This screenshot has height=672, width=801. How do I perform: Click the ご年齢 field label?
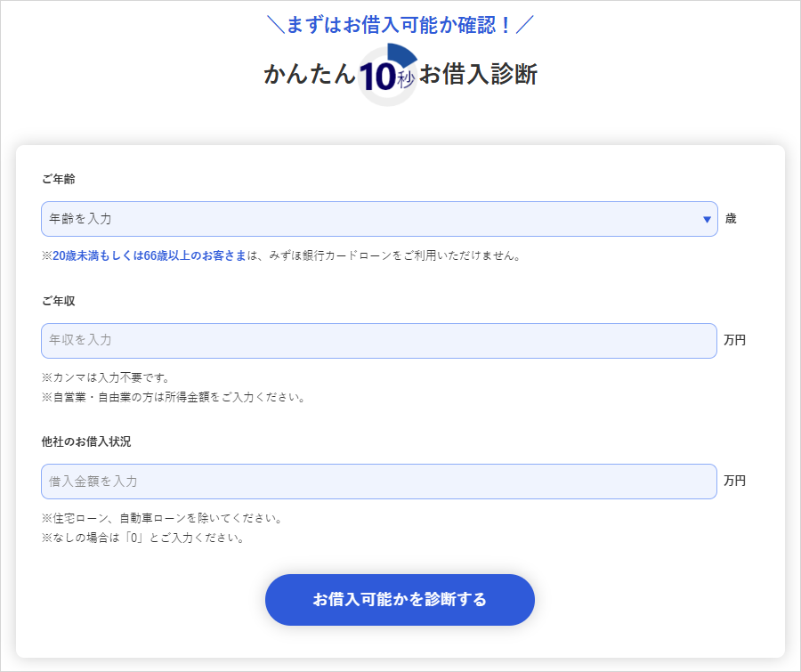[x=59, y=179]
